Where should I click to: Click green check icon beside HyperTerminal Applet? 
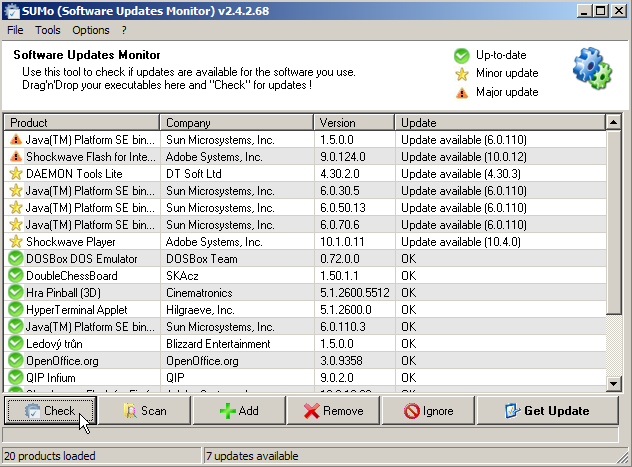(16, 309)
